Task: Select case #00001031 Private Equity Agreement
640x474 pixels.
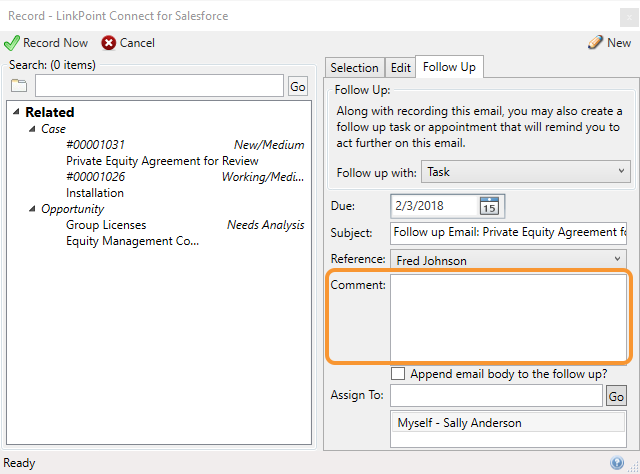Action: (x=185, y=153)
